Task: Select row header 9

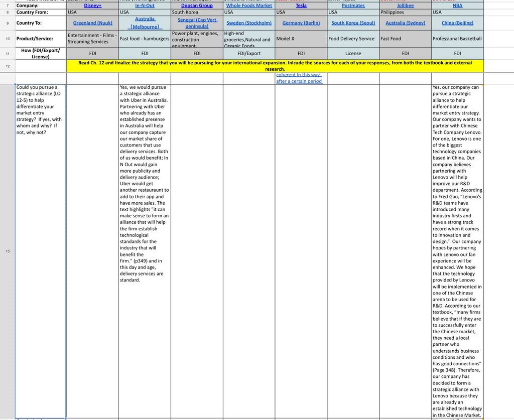Action: (x=8, y=23)
